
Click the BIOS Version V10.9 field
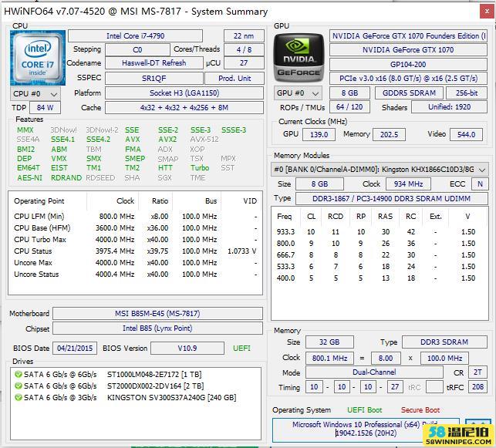tap(187, 348)
